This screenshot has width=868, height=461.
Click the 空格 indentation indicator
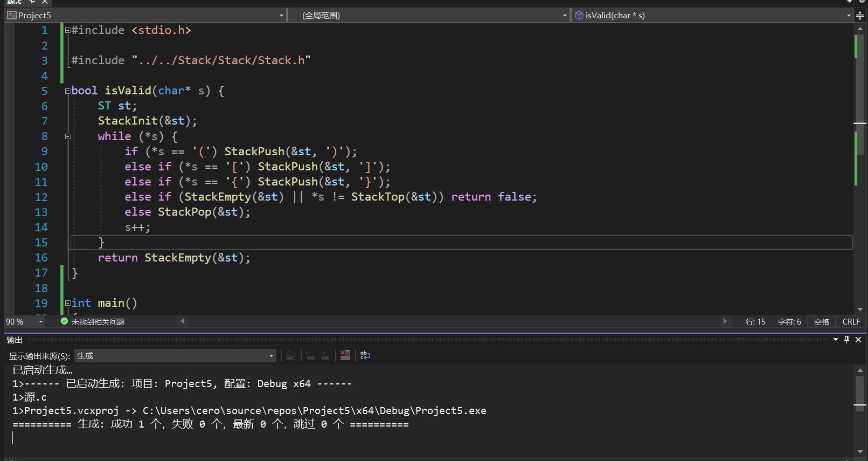click(x=821, y=322)
